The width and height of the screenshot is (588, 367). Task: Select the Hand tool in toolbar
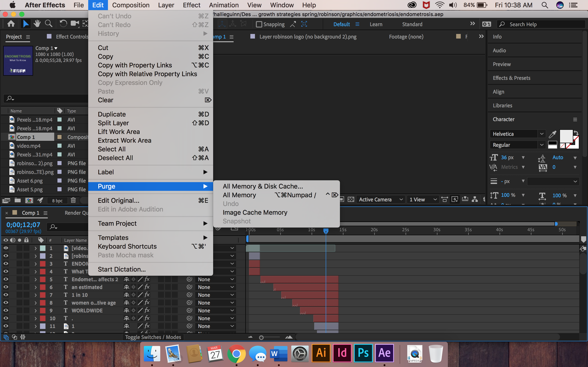[37, 24]
